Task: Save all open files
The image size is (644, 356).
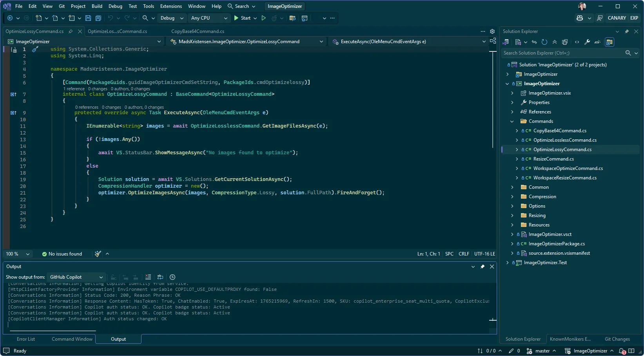Action: (x=98, y=18)
